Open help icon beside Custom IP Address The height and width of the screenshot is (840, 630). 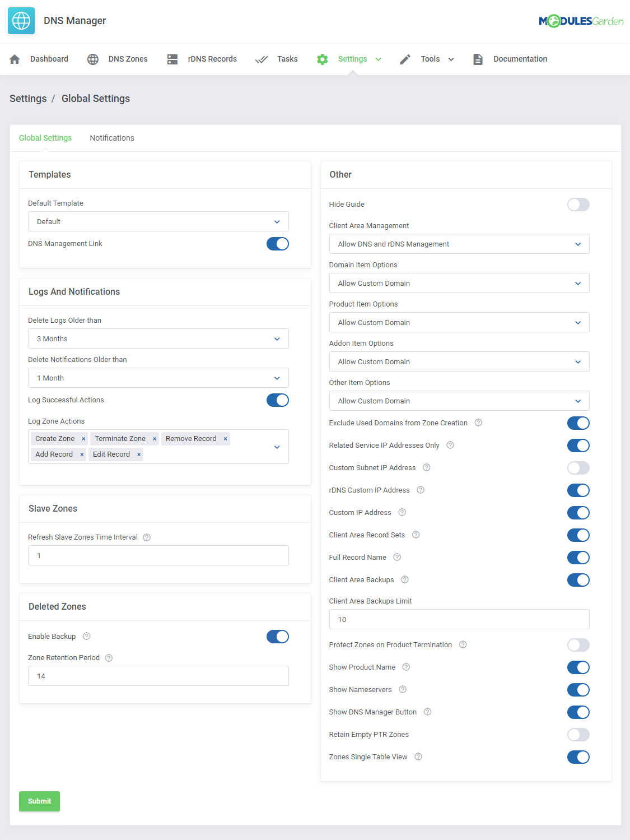[402, 513]
